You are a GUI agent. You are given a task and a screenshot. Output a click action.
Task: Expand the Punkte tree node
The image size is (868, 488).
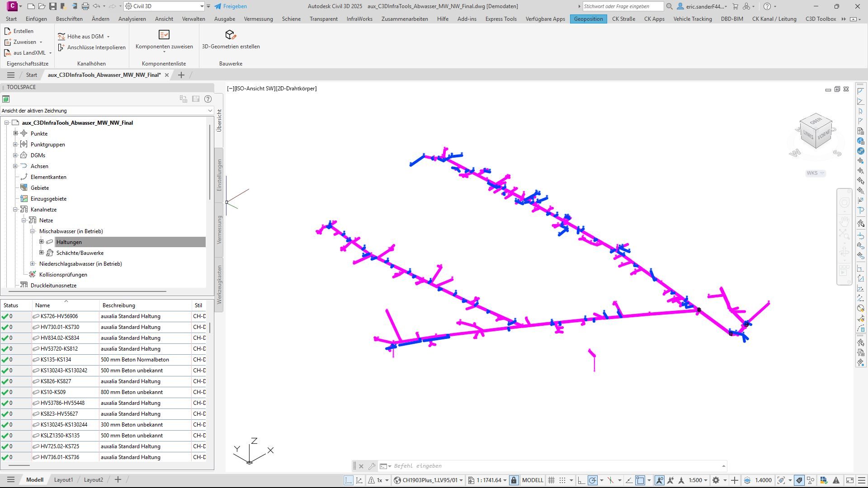[x=15, y=133]
